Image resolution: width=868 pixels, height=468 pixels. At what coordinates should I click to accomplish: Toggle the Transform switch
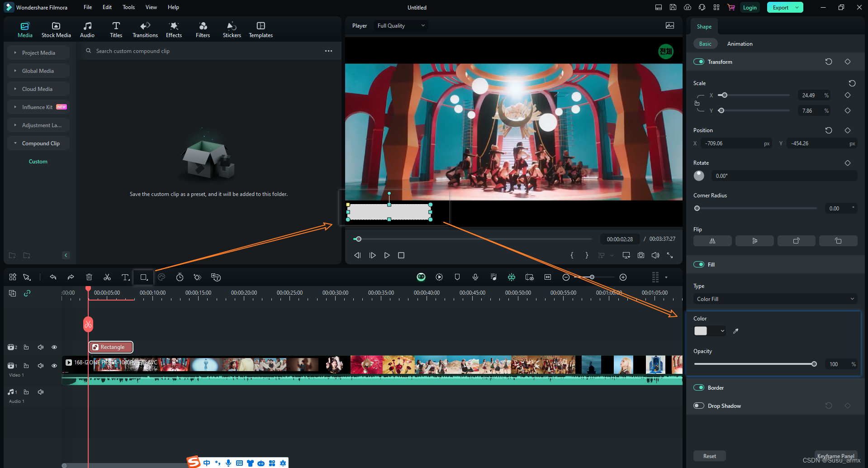coord(699,62)
